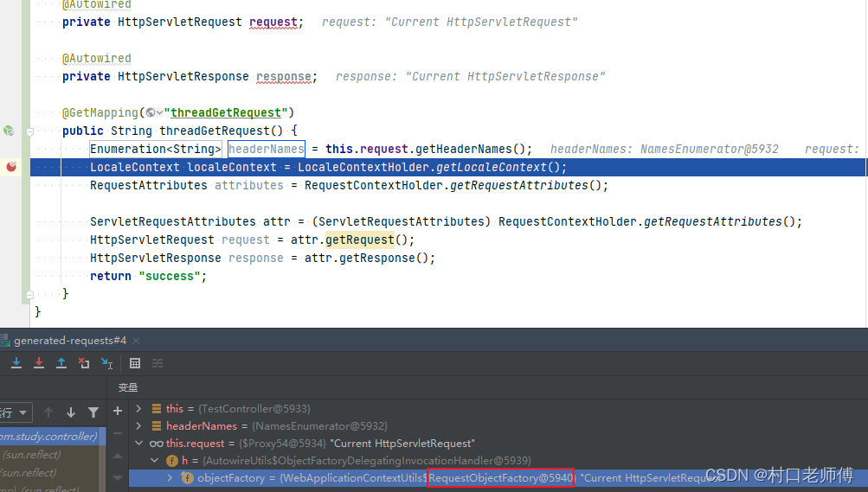868x492 pixels.
Task: Click the headerNames variable in code
Action: tap(267, 149)
